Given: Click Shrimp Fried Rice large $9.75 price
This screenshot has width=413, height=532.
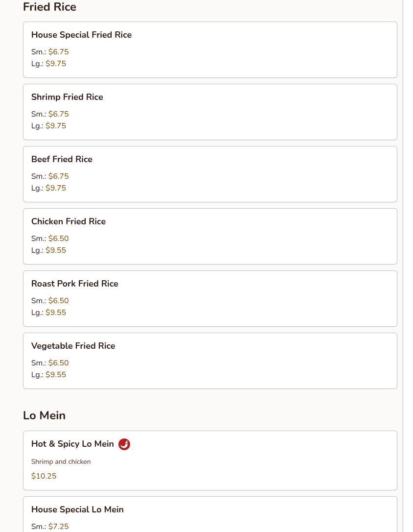Looking at the screenshot, I should coord(56,126).
